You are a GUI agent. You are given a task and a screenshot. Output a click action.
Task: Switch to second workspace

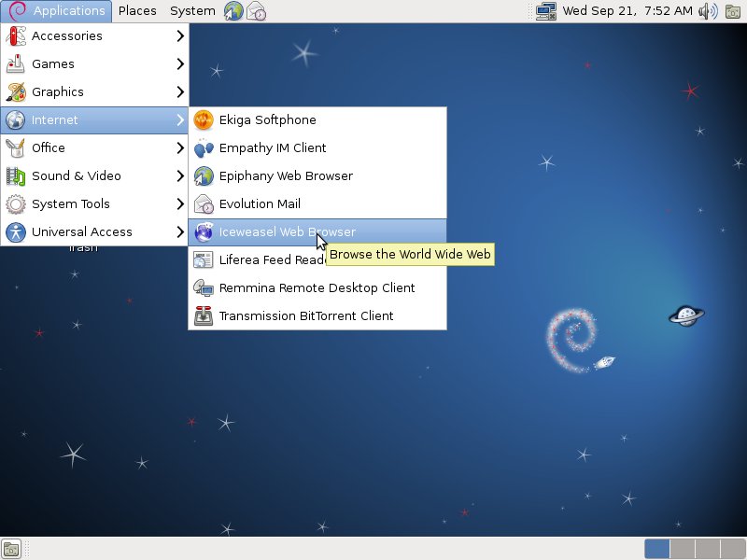click(x=683, y=549)
